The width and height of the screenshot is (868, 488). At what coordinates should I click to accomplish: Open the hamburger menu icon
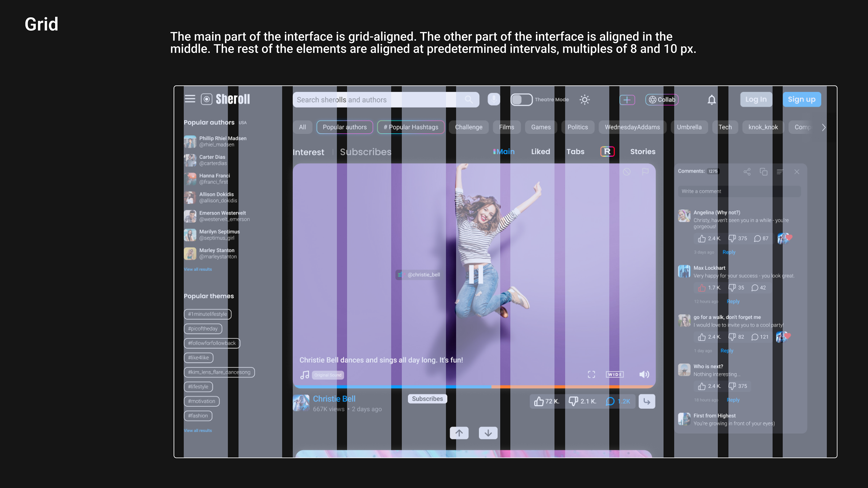point(190,99)
